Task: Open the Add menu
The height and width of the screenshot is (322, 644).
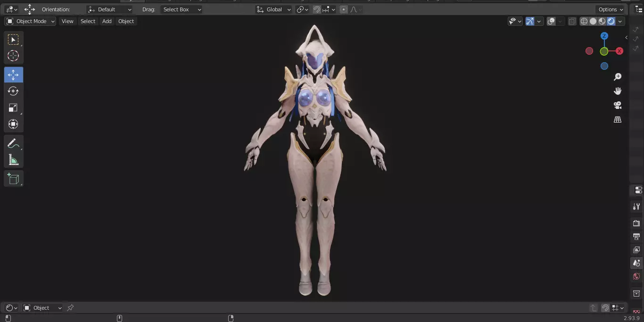Action: (x=107, y=21)
